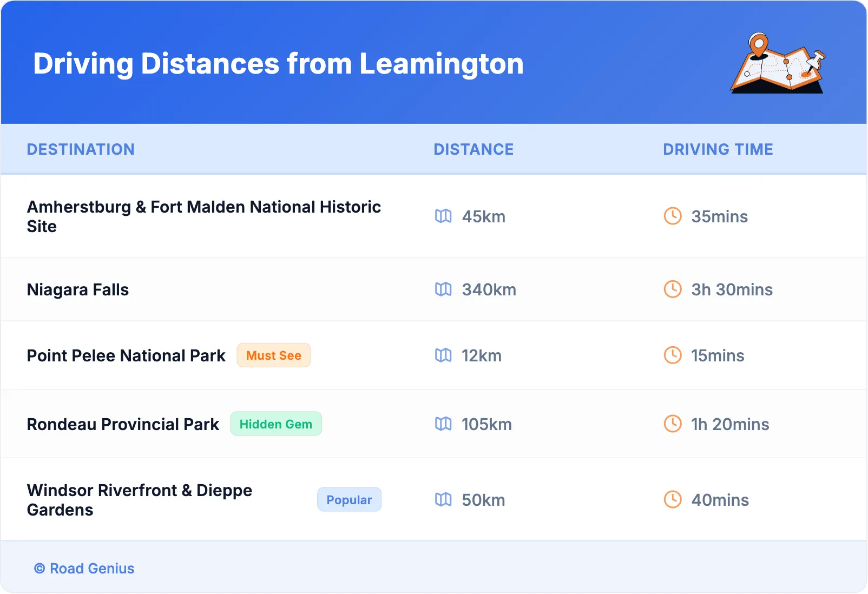Select the Niagara Falls destination
The height and width of the screenshot is (594, 868).
coord(78,290)
